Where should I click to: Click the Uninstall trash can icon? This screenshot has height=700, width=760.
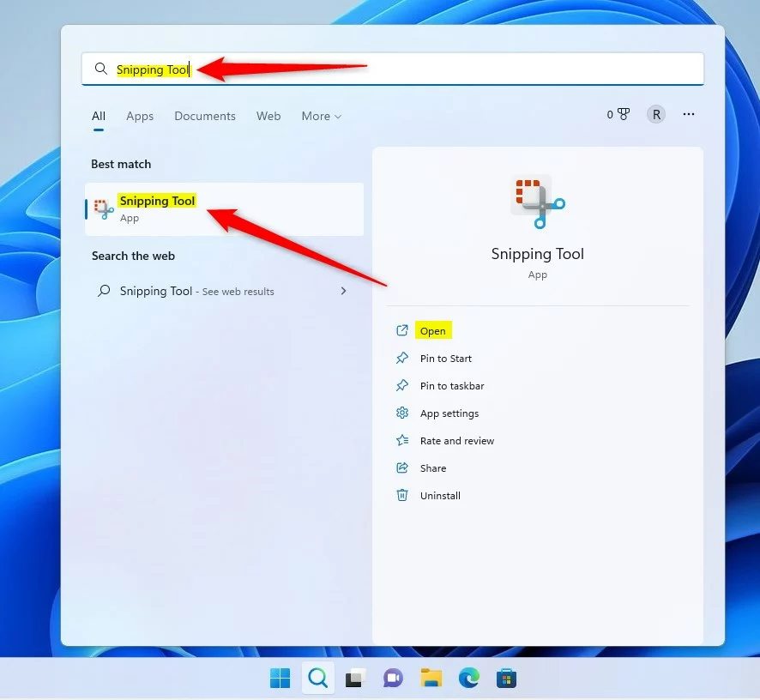[402, 496]
